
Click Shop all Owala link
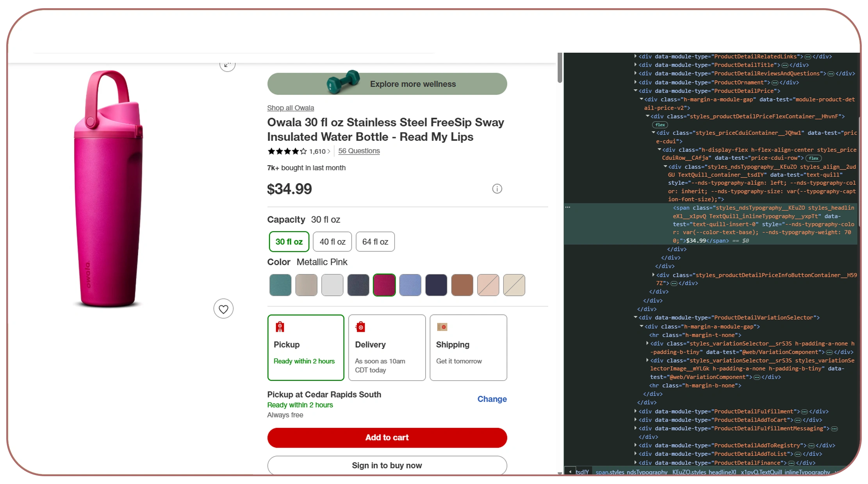pos(291,108)
